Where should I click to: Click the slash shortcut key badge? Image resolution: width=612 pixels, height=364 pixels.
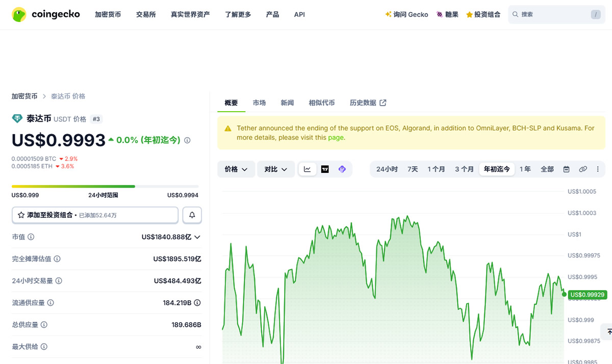(x=596, y=14)
